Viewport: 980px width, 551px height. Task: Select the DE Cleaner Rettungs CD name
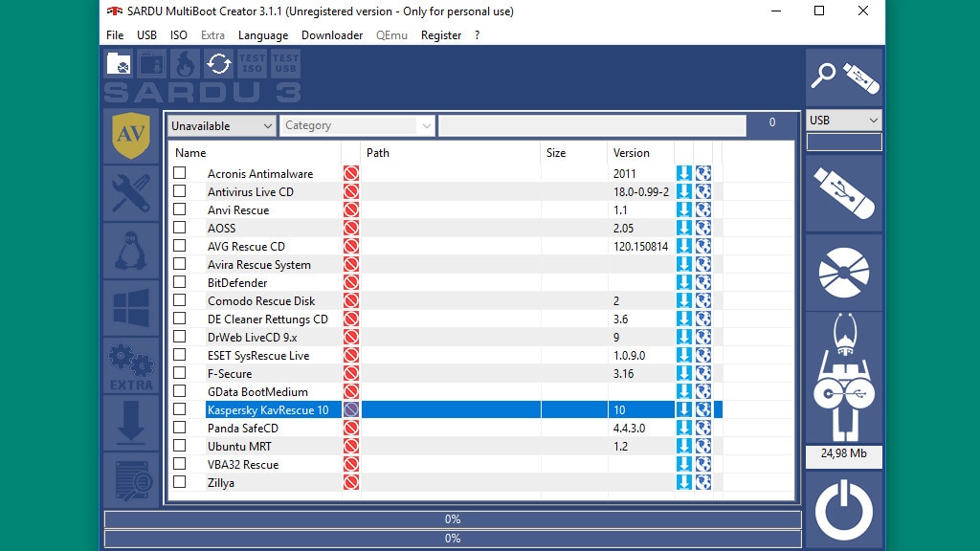[x=268, y=320]
